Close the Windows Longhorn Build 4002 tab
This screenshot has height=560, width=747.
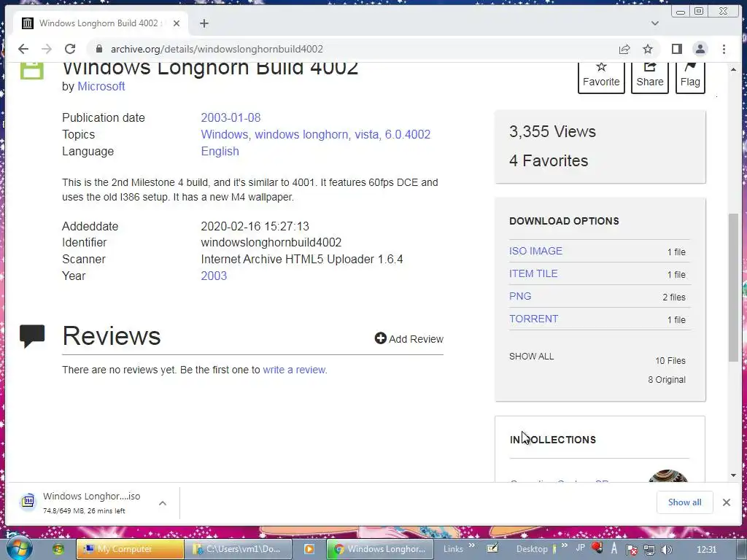pyautogui.click(x=177, y=23)
